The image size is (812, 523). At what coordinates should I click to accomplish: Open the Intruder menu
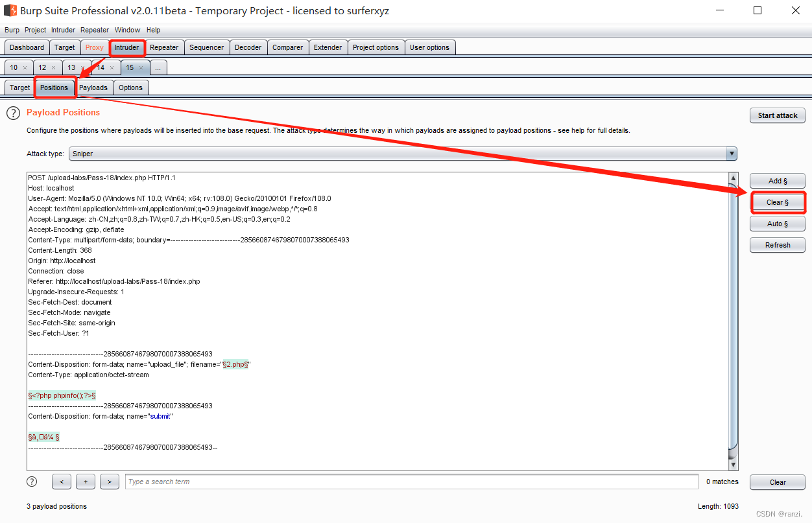click(x=64, y=30)
